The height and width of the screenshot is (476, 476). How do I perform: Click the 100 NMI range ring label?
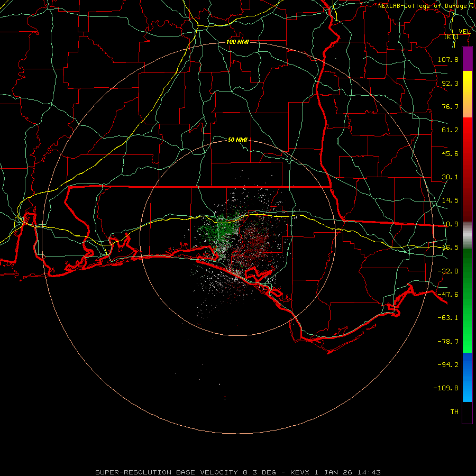click(237, 42)
